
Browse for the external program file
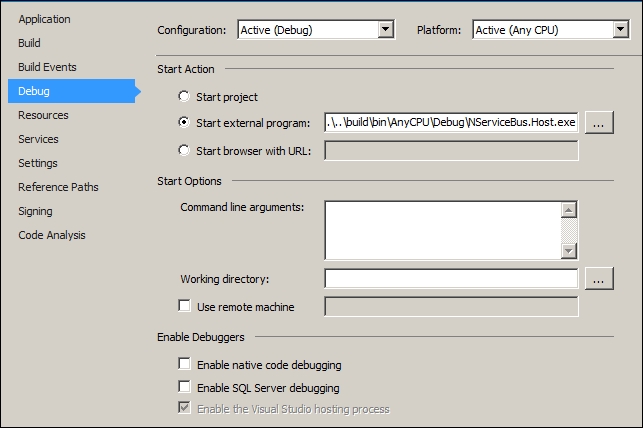[x=599, y=123]
